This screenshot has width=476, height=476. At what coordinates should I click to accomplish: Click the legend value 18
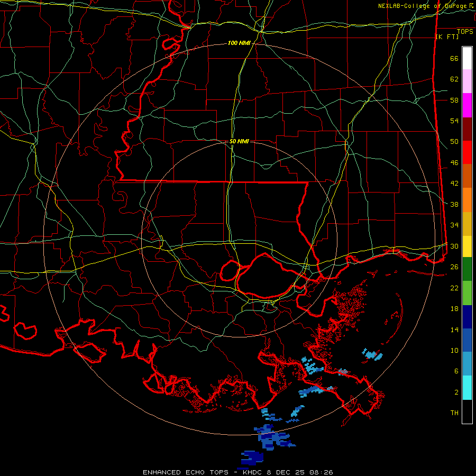click(x=454, y=309)
